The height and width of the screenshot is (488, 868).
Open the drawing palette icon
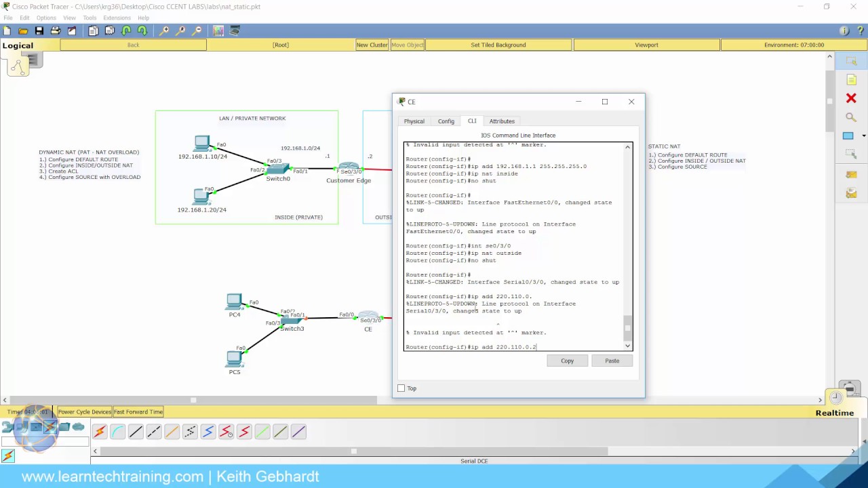click(x=218, y=30)
